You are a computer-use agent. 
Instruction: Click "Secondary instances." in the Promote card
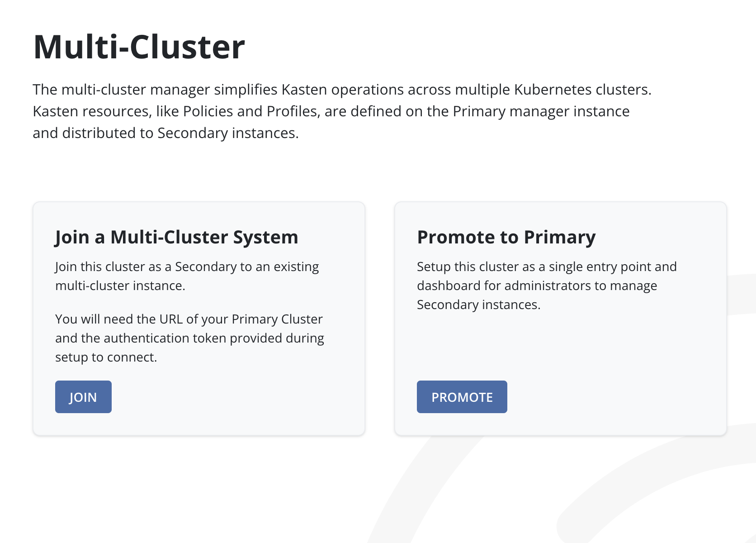[479, 305]
